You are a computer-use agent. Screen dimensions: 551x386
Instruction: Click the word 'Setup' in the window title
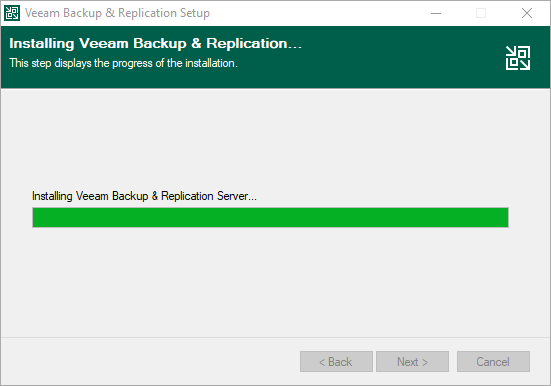click(x=195, y=13)
